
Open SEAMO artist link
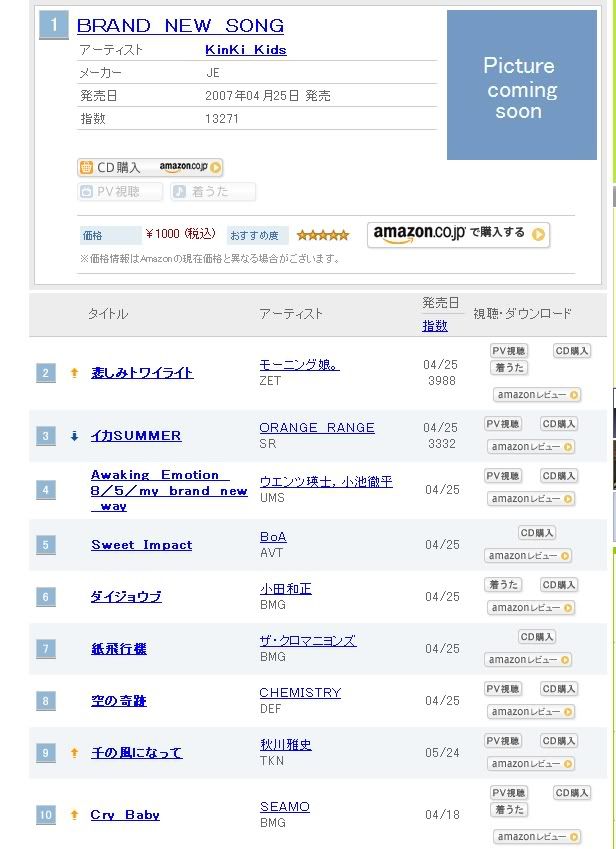click(x=285, y=807)
